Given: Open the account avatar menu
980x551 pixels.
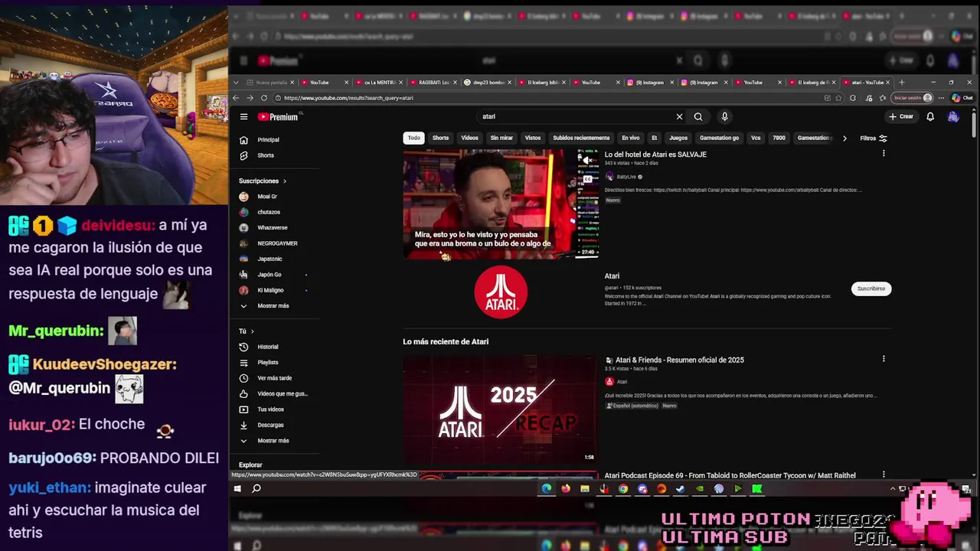Looking at the screenshot, I should [x=953, y=117].
